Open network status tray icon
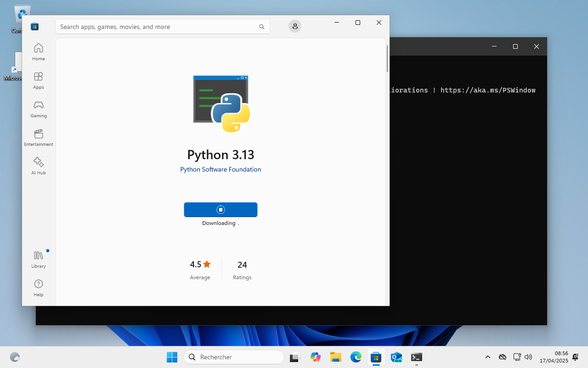The width and height of the screenshot is (588, 368). pos(517,357)
